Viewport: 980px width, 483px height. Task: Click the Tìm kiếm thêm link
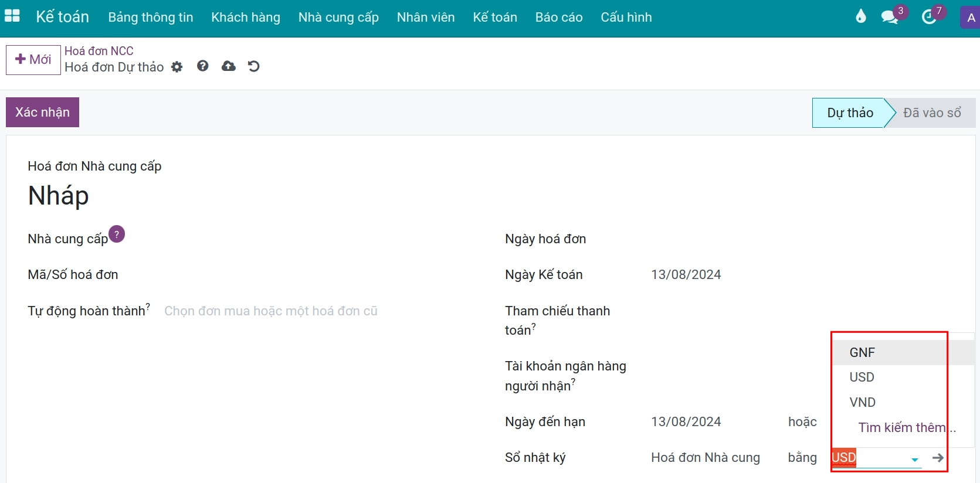click(903, 427)
